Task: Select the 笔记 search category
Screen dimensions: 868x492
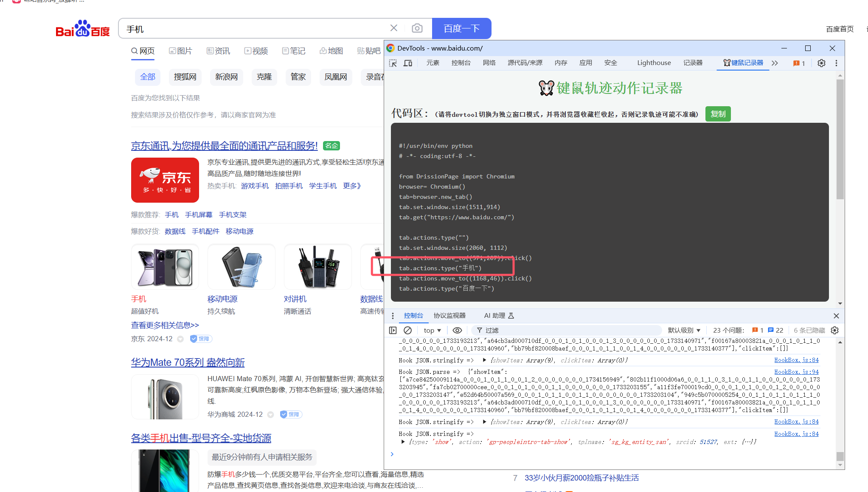Action: pyautogui.click(x=294, y=51)
